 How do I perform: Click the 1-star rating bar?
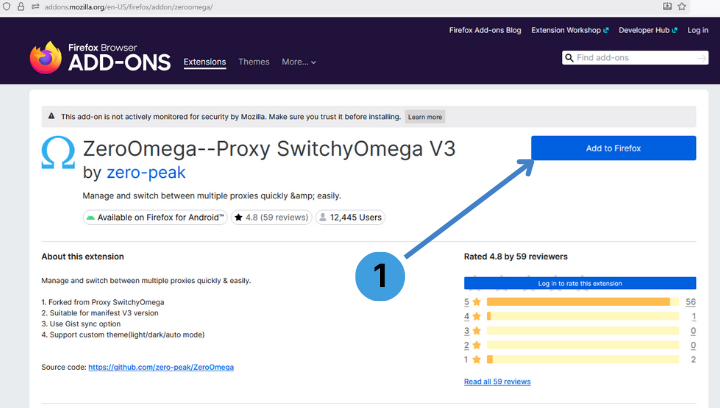583,359
